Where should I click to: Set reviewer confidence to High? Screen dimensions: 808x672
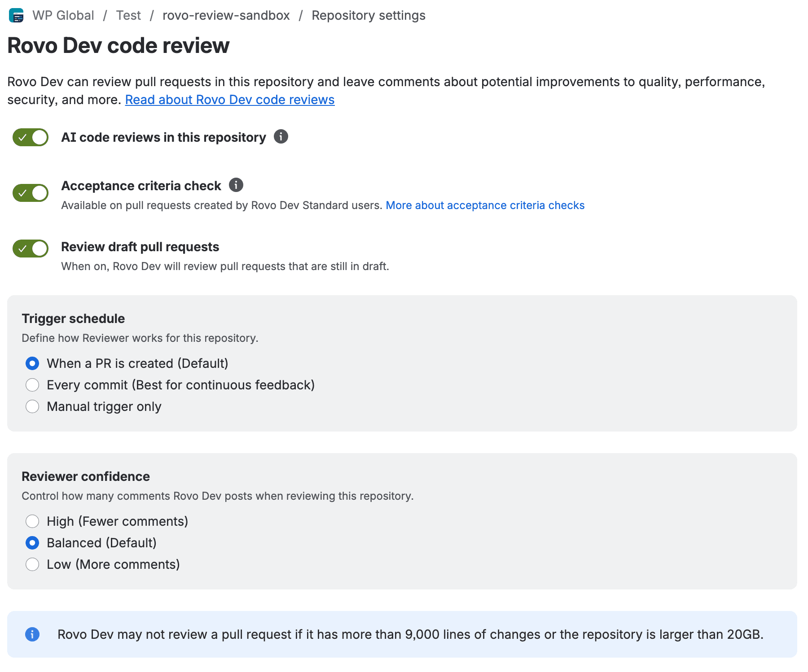click(32, 521)
